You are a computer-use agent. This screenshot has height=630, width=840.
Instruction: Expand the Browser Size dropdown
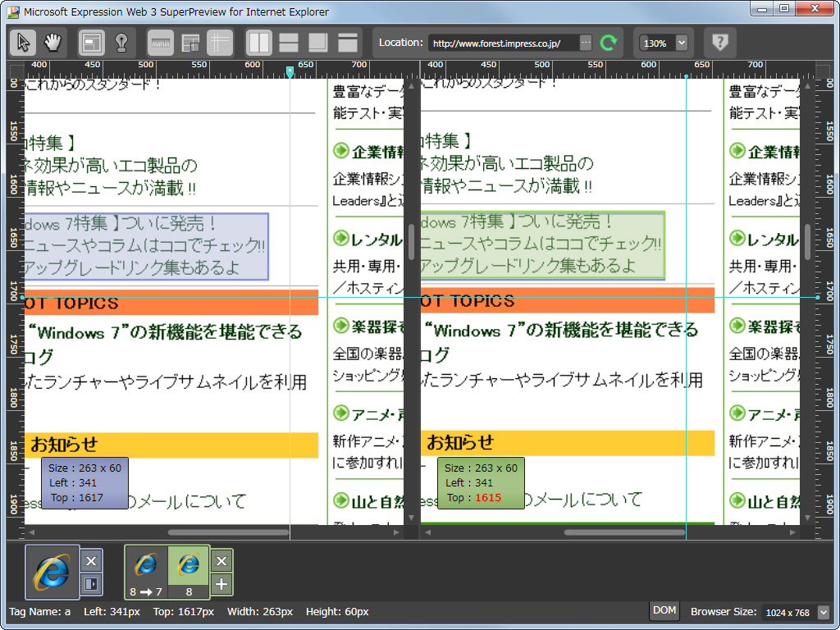(x=824, y=612)
